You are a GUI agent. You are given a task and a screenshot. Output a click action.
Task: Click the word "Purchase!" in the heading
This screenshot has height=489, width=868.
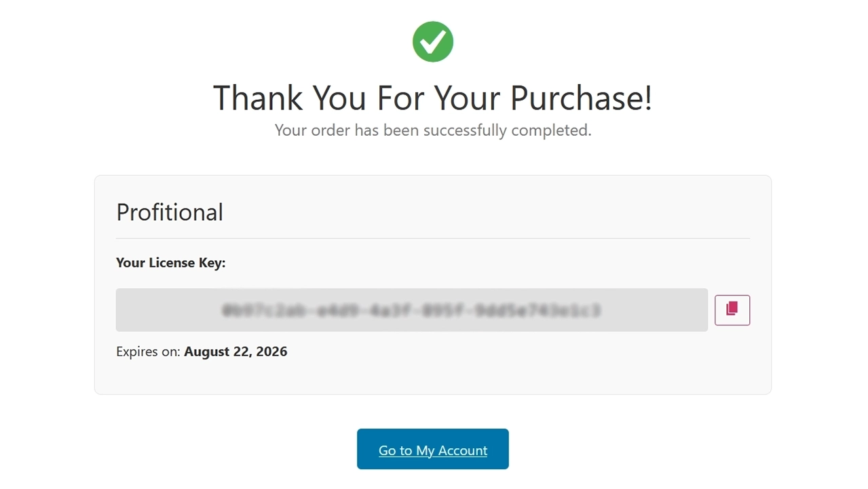pos(581,98)
